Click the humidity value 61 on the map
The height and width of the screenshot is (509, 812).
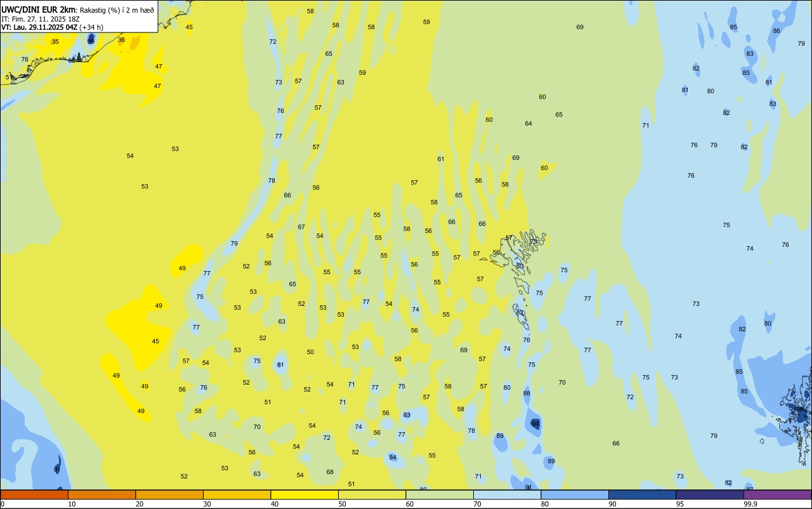tap(441, 159)
